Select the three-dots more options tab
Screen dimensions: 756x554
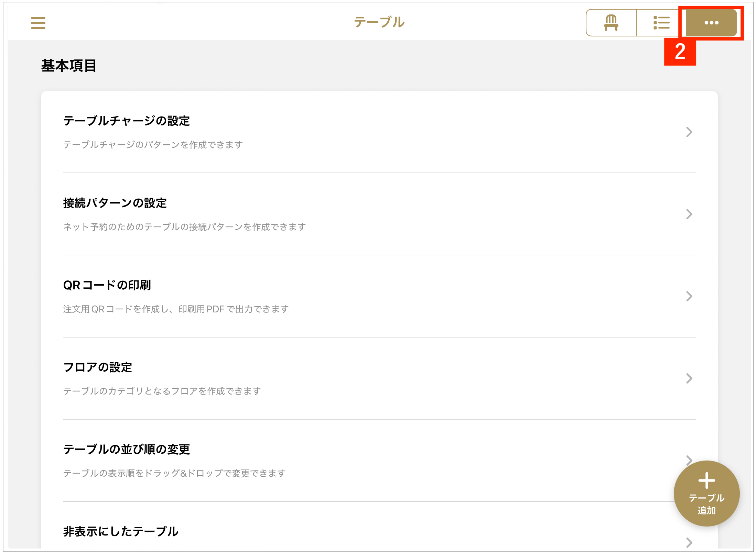711,23
